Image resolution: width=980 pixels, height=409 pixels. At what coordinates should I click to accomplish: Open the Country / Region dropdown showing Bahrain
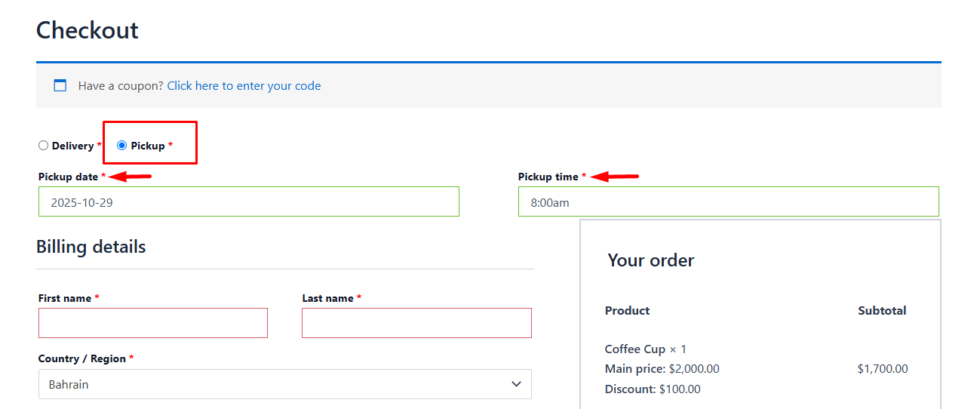(284, 384)
